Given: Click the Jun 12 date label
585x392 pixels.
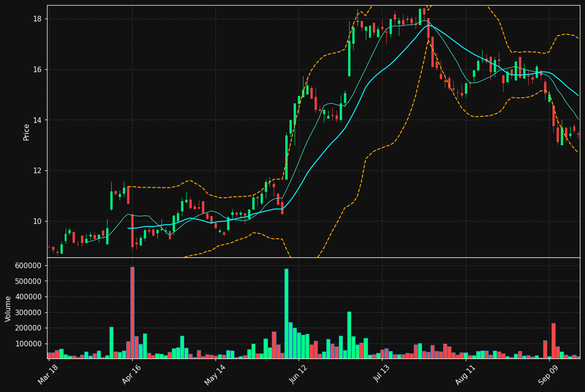Looking at the screenshot, I should click(298, 375).
